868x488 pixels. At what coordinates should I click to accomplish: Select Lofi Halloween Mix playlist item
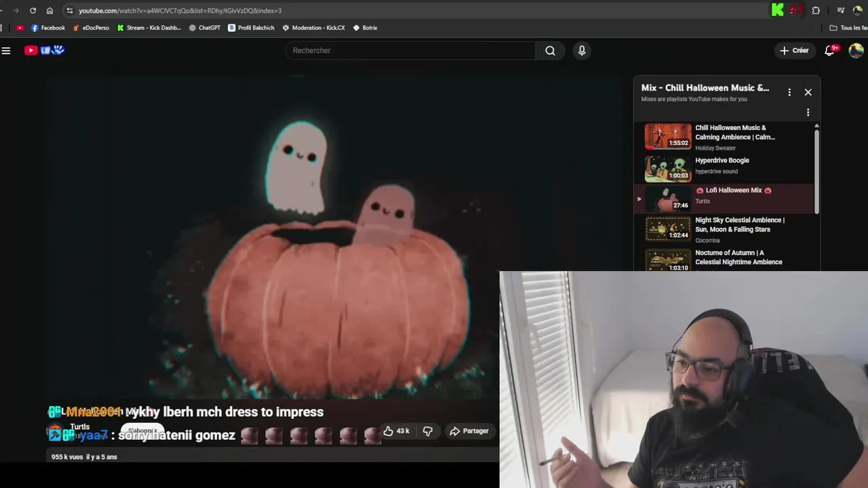coord(723,199)
